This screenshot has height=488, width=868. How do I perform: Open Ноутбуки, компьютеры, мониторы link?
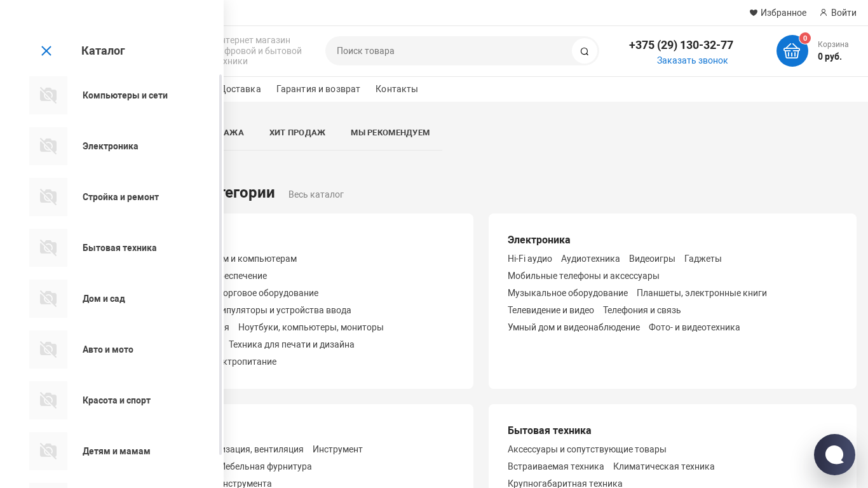pyautogui.click(x=311, y=327)
